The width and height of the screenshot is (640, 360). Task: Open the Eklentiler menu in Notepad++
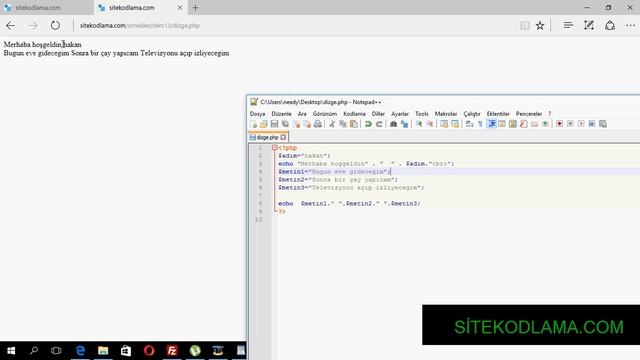click(x=498, y=114)
